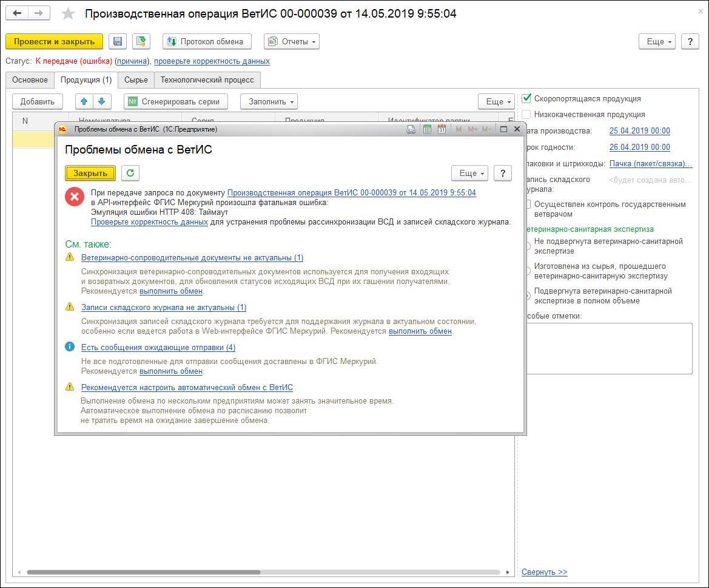Screen dimensions: 709x588
Task: Move row up with blue up arrow
Action: (84, 101)
